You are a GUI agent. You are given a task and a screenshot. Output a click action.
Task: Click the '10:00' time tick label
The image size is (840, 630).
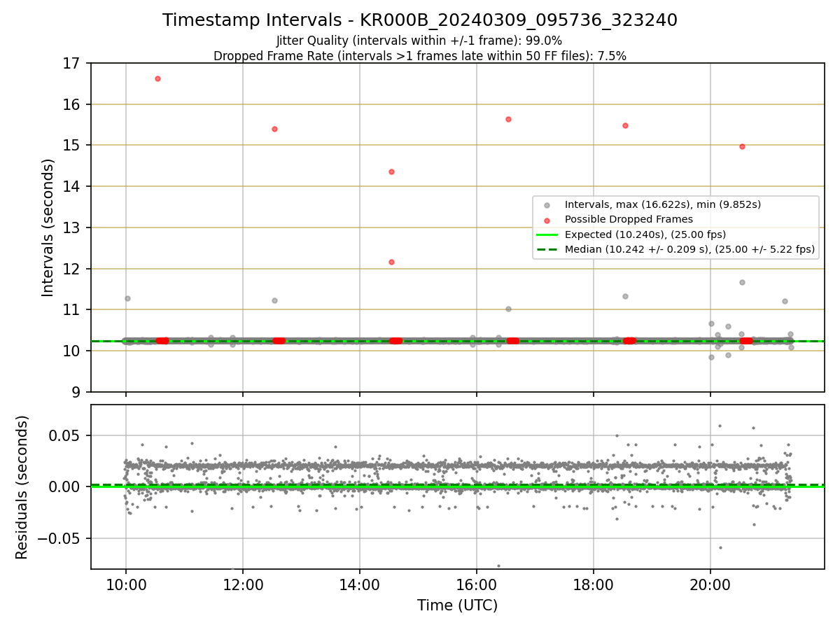(x=126, y=585)
